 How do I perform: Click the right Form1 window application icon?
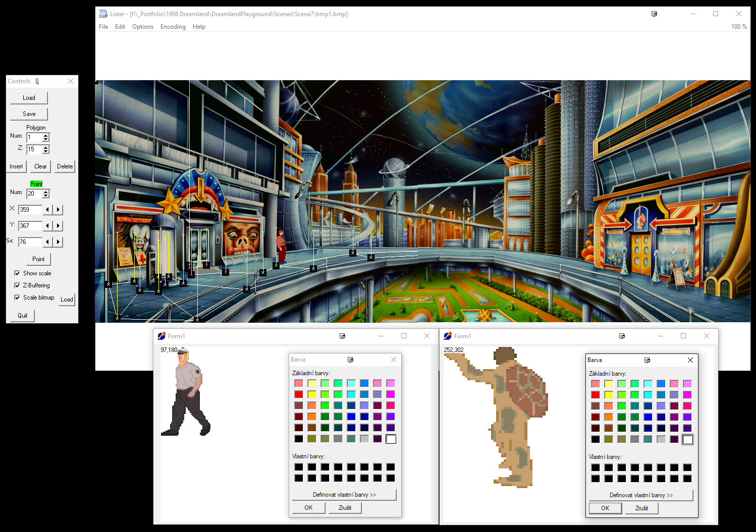coord(448,336)
